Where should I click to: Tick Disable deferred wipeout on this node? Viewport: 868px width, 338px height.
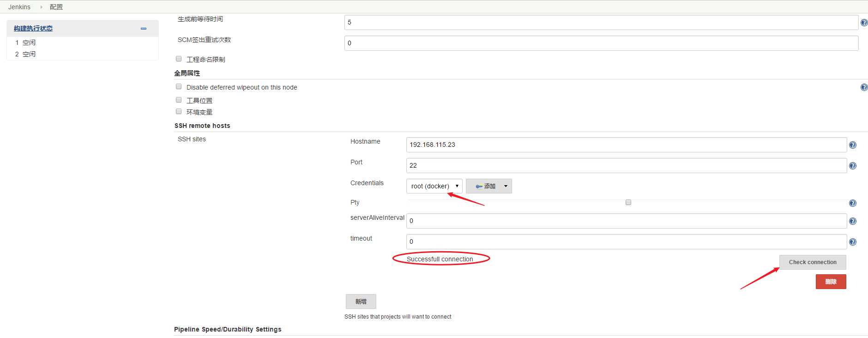coord(179,86)
